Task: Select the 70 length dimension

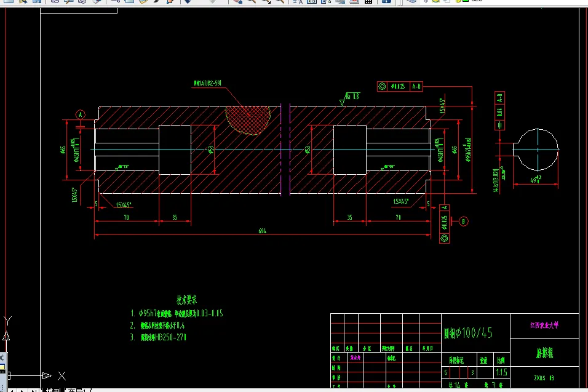Action: point(126,218)
